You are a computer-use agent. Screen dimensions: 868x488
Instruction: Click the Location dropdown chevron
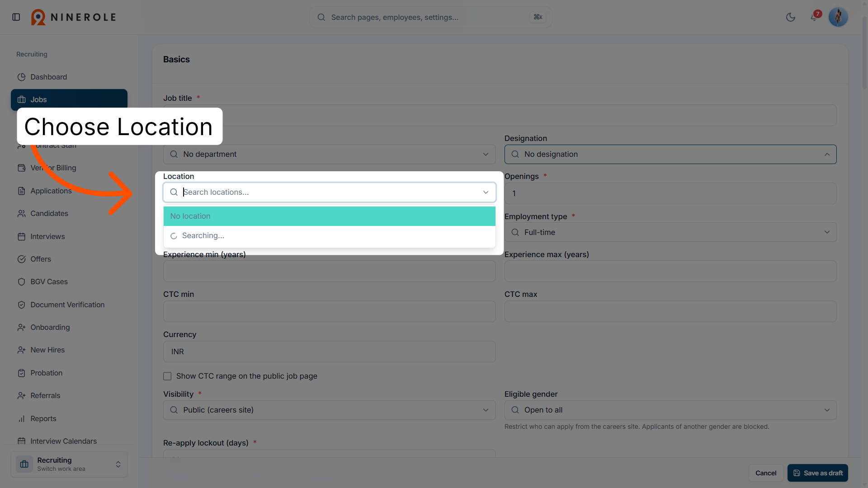click(486, 192)
